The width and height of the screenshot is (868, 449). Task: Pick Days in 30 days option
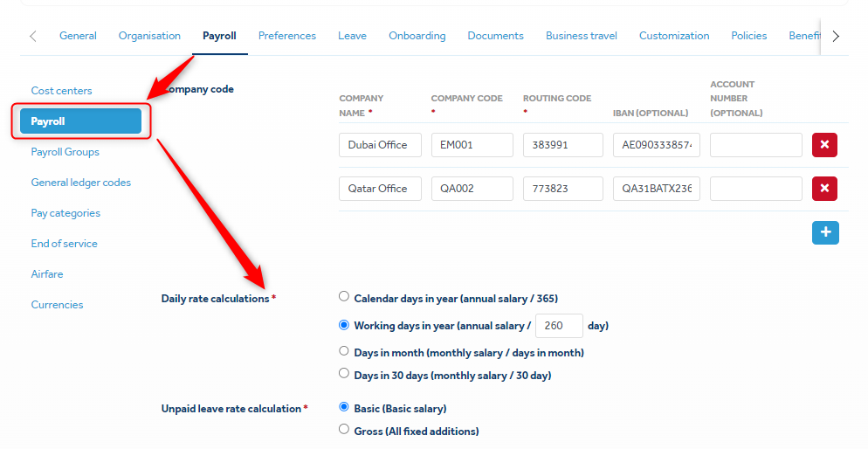pyautogui.click(x=344, y=374)
